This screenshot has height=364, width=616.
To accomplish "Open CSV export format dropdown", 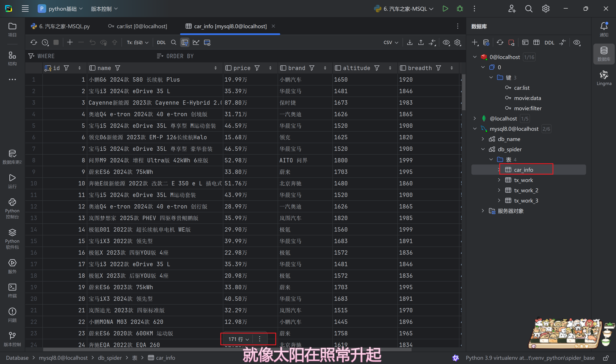I will tap(391, 43).
